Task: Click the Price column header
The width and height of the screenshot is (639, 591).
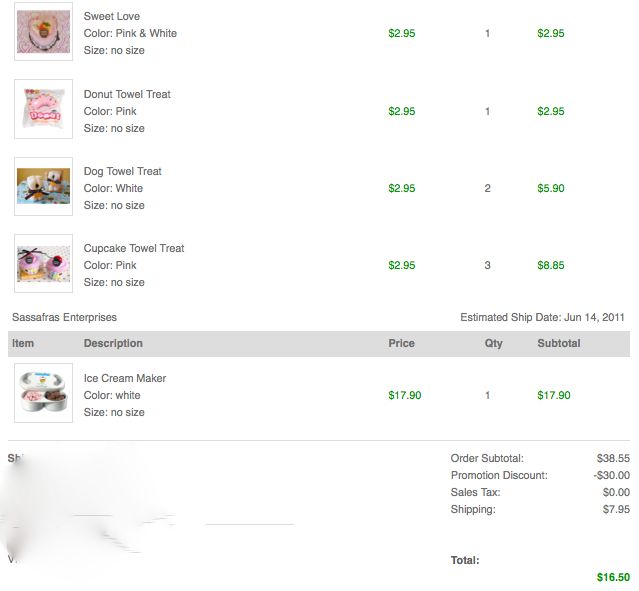Action: 401,343
